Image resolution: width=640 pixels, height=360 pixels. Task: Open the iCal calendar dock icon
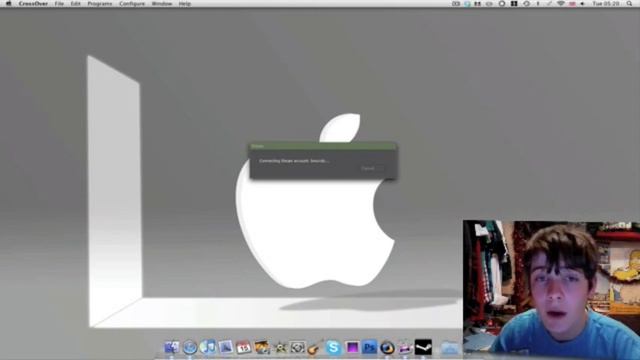(243, 347)
